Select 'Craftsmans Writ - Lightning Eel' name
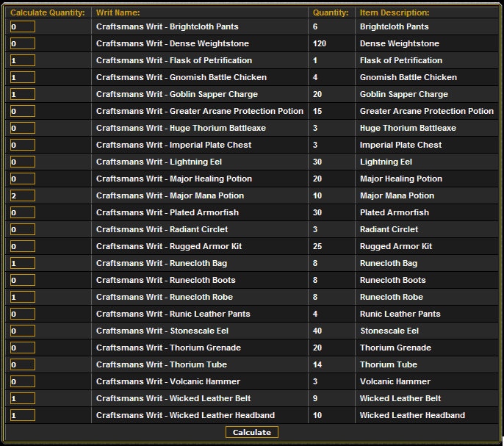Viewport: 504px width, 446px height. (159, 162)
